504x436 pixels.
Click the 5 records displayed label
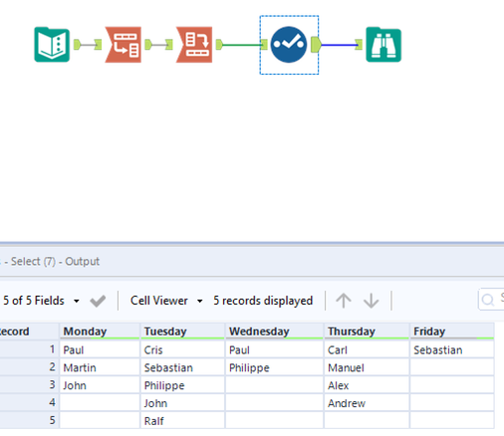coord(263,301)
